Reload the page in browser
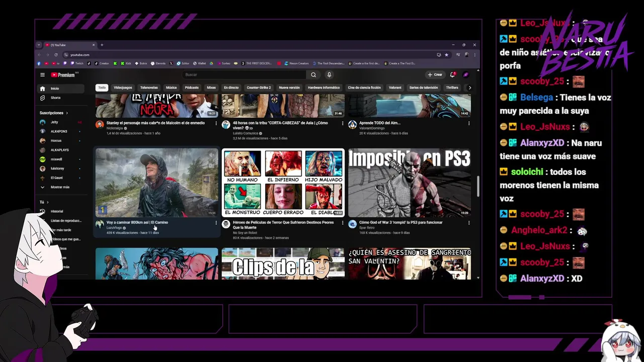The image size is (644, 362). [56, 55]
